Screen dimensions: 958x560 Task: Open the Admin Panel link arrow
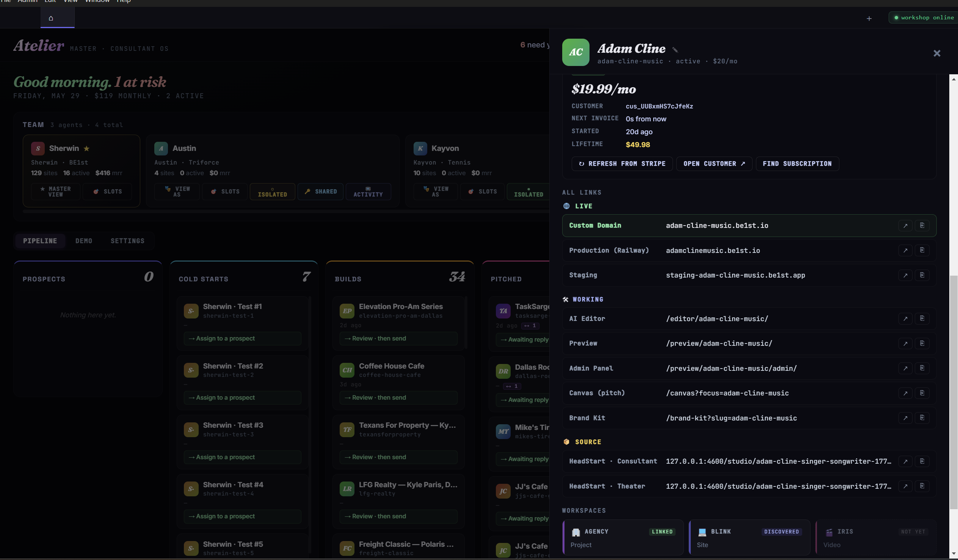coord(905,369)
